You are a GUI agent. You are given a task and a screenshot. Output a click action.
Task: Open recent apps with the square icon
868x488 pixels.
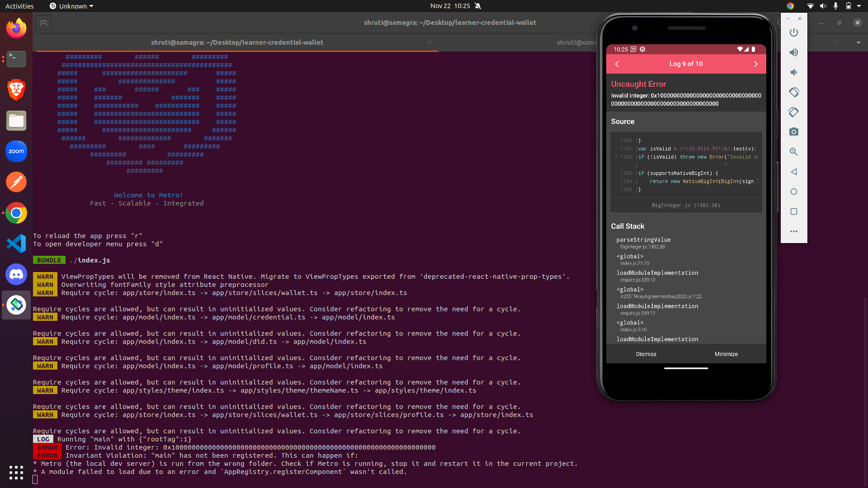coord(794,211)
